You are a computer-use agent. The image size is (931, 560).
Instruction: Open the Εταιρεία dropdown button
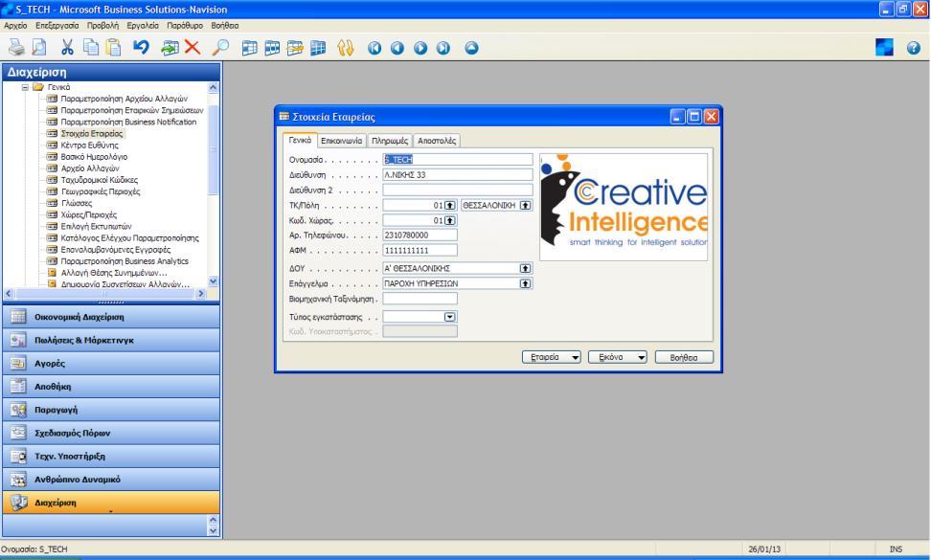[x=552, y=357]
